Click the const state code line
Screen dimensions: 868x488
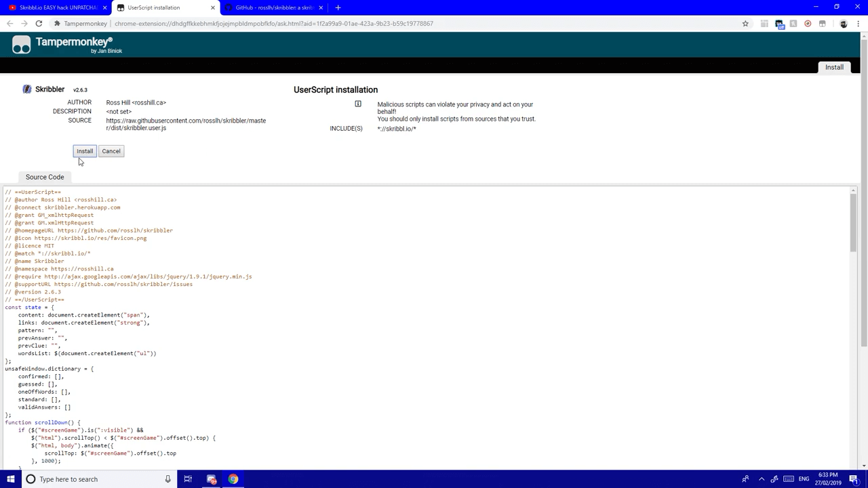(x=28, y=307)
